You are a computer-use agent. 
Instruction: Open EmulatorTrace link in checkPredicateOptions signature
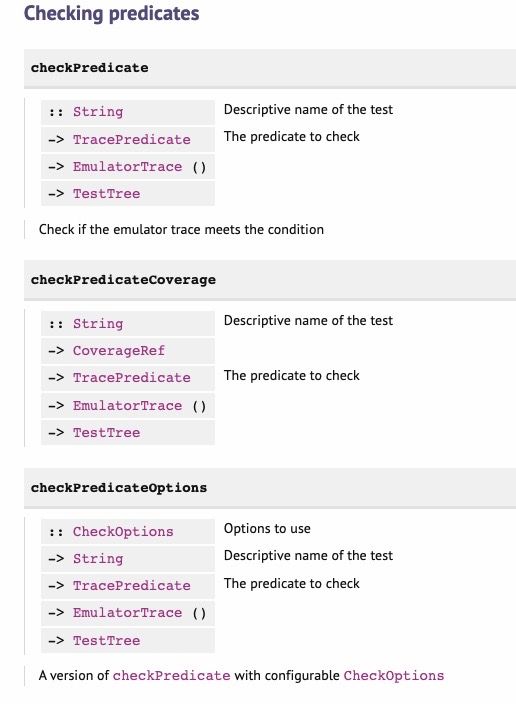tap(128, 612)
